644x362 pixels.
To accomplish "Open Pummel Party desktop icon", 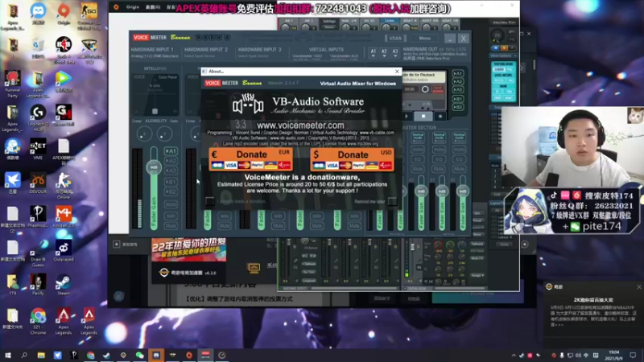I will click(x=12, y=84).
